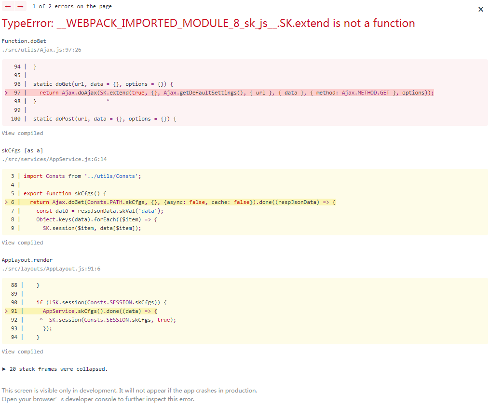Open "View compiled" under the AppLayout.render frame

point(22,352)
